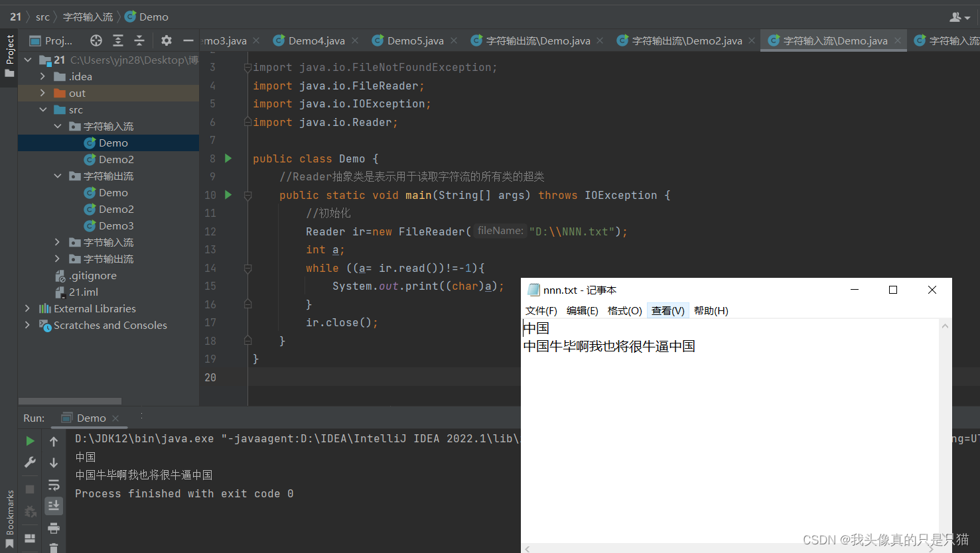This screenshot has width=980, height=553.
Task: Hide the Project tool window
Action: click(x=188, y=40)
